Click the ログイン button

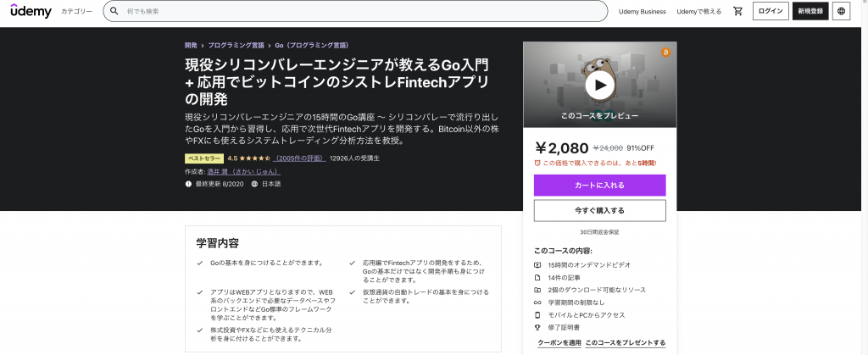771,11
